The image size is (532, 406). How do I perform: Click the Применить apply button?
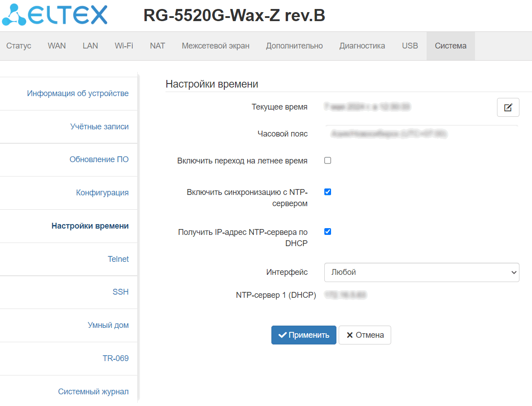[x=304, y=335]
